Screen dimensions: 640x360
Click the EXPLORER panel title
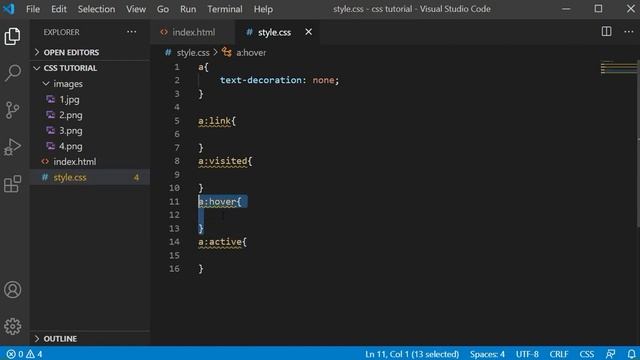pos(61,32)
